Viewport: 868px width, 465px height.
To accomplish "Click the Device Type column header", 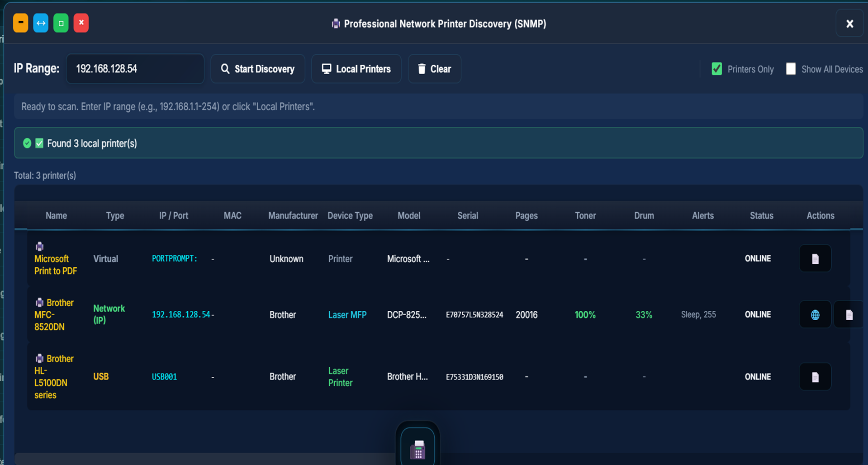I will 350,216.
